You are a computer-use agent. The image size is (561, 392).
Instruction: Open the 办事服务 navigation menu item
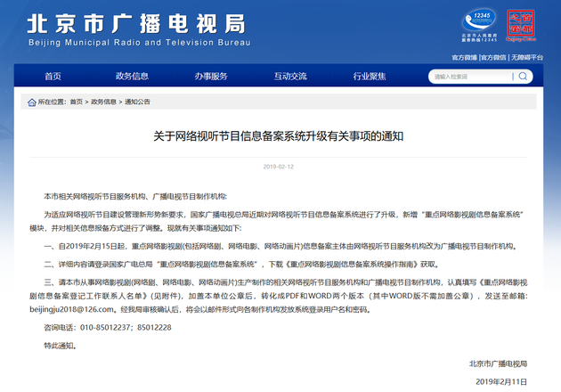211,77
